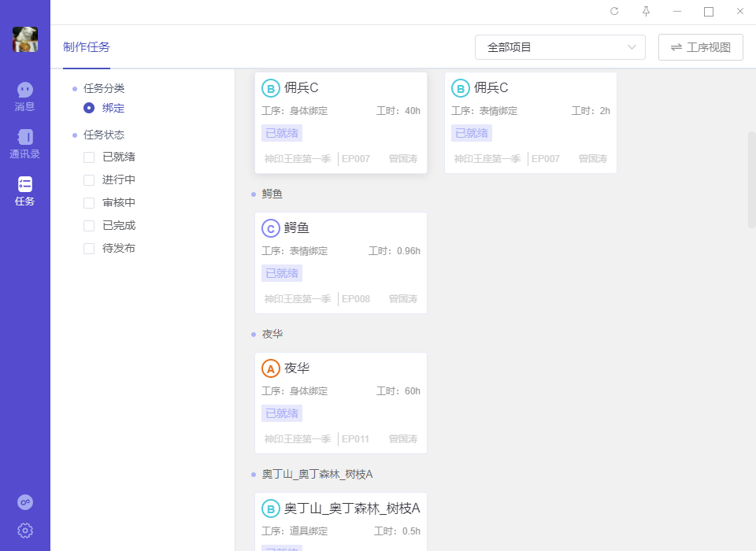This screenshot has width=756, height=551.
Task: Click the refresh icon in title bar
Action: pyautogui.click(x=614, y=11)
